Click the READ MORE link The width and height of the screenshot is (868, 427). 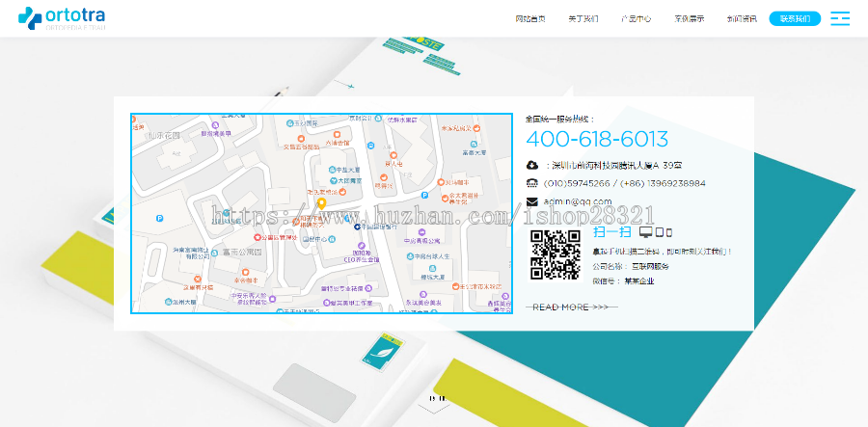[x=571, y=307]
